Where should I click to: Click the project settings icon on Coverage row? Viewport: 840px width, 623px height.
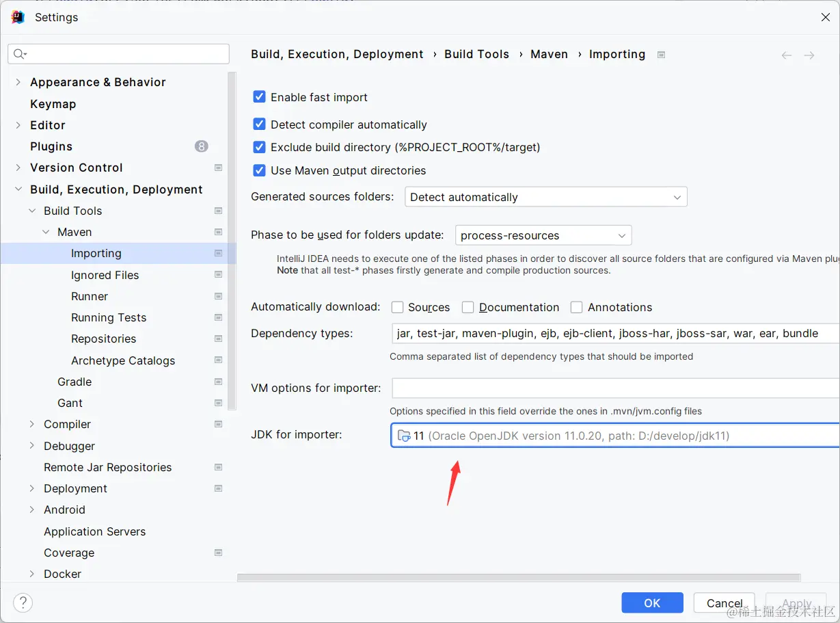(x=218, y=553)
